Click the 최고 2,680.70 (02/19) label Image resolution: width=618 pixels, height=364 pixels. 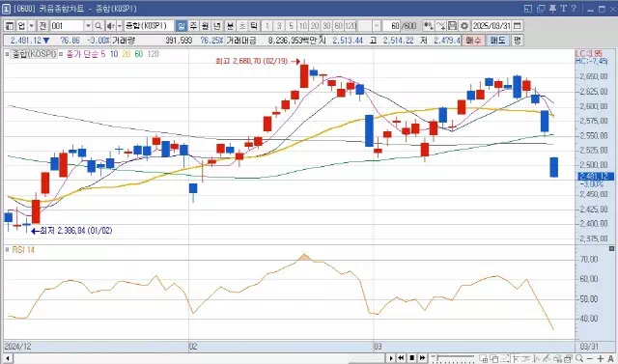pyautogui.click(x=252, y=61)
